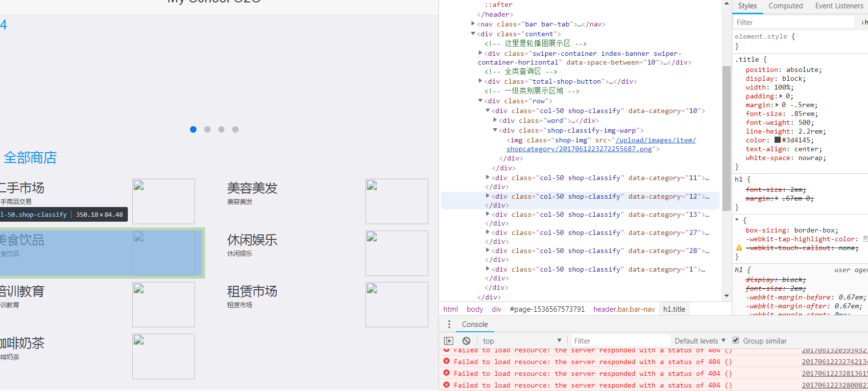Switch to the Computed tab
Screen dimensions: 868x391
tap(786, 6)
